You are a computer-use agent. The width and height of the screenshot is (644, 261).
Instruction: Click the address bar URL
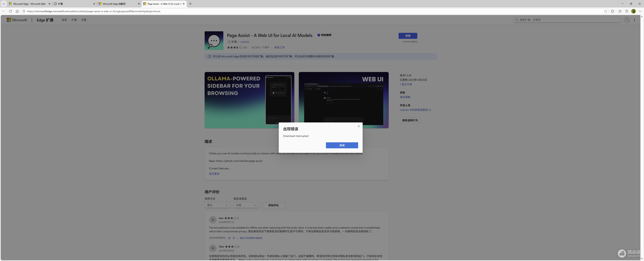pos(93,11)
